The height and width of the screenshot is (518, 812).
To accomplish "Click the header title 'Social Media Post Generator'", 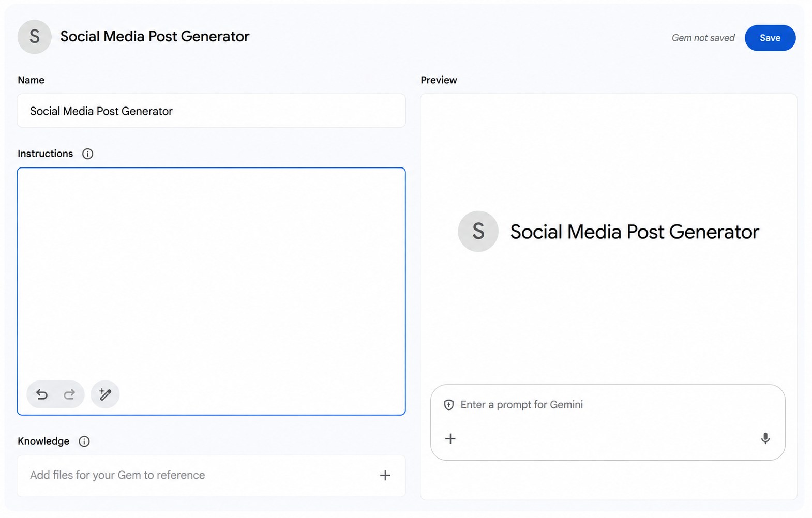I will (155, 36).
